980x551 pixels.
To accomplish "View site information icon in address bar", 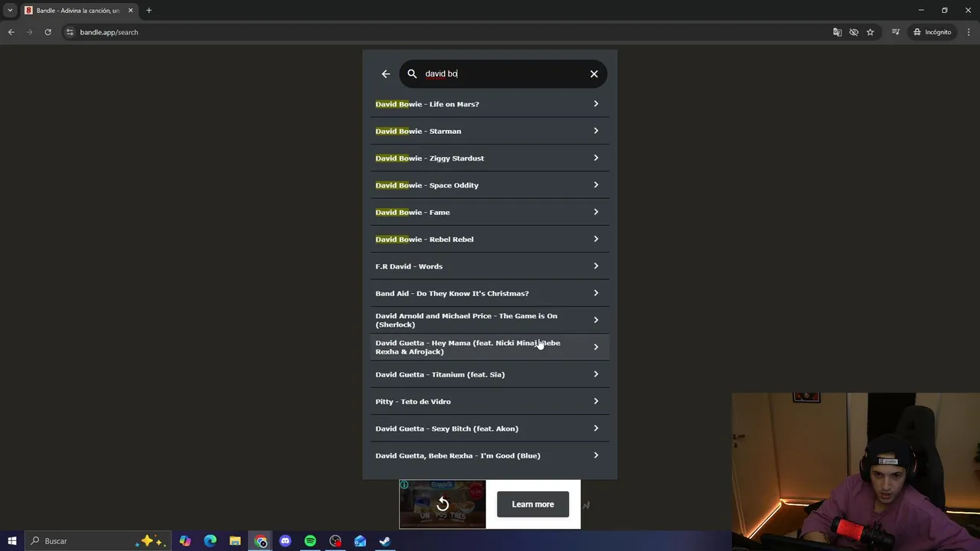I will coord(70,32).
